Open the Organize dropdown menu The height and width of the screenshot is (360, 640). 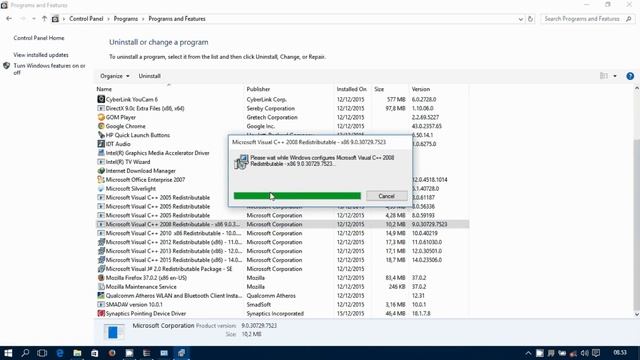[x=115, y=76]
